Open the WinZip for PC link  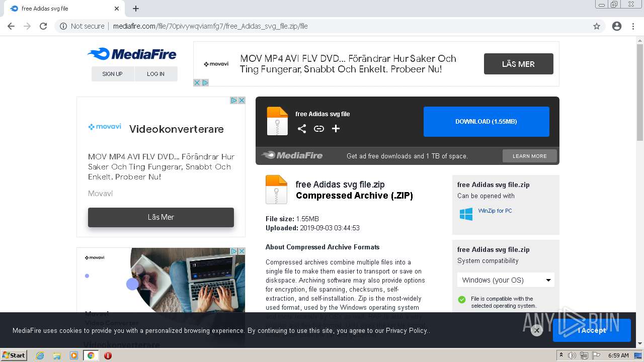[495, 211]
